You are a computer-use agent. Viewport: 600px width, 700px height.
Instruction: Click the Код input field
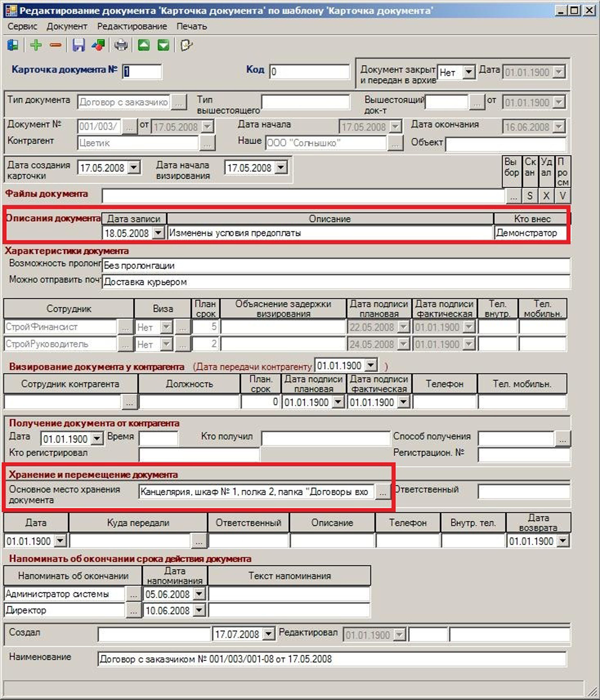point(309,72)
